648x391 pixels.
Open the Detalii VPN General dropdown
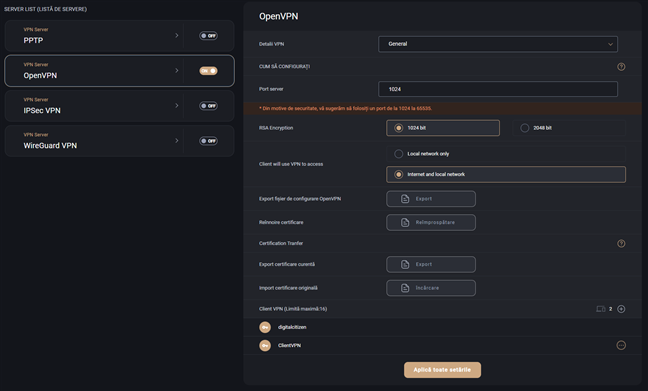click(x=498, y=44)
